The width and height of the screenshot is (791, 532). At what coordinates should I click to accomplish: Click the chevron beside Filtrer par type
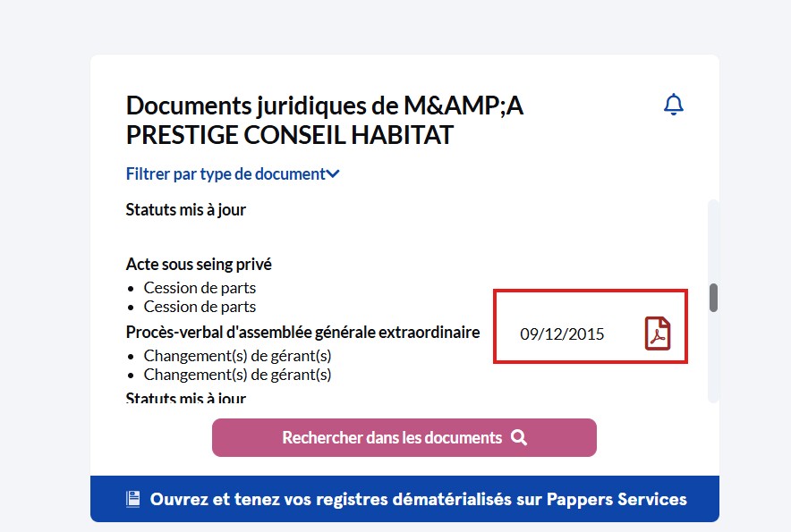click(334, 174)
